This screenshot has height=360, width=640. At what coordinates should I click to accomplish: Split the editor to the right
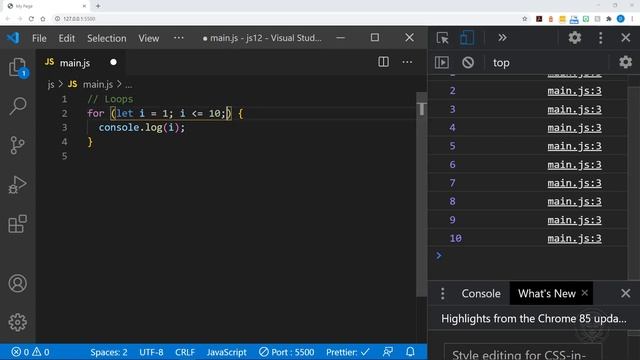point(383,62)
